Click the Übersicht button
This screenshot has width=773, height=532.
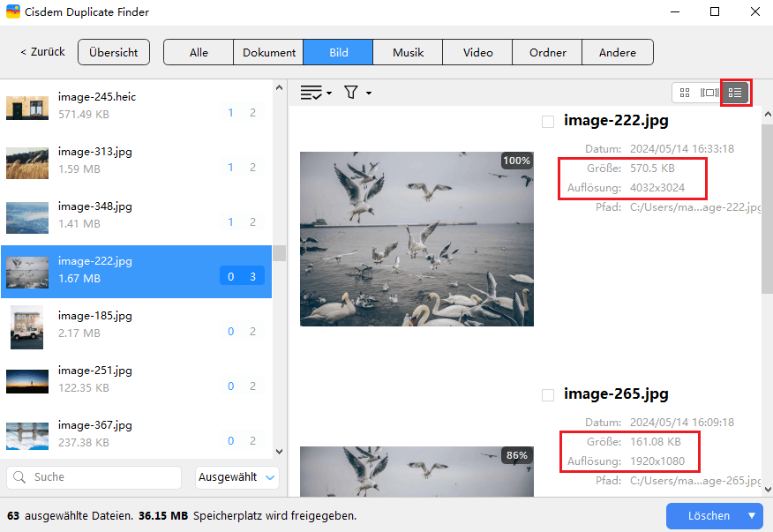(113, 52)
